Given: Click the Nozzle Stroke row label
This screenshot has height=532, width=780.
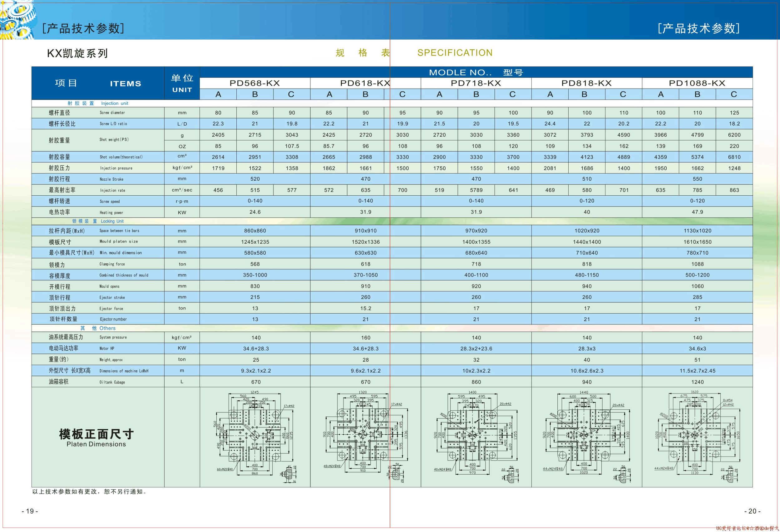Looking at the screenshot, I should (111, 179).
